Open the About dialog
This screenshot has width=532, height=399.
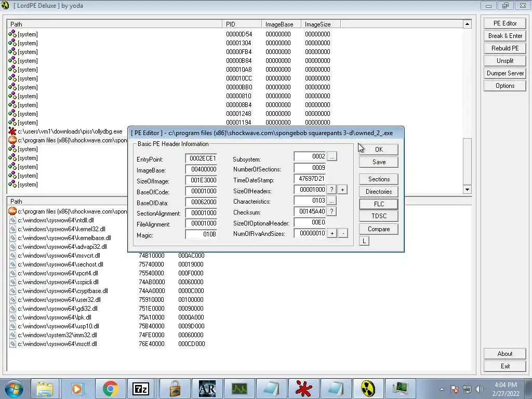pyautogui.click(x=504, y=353)
